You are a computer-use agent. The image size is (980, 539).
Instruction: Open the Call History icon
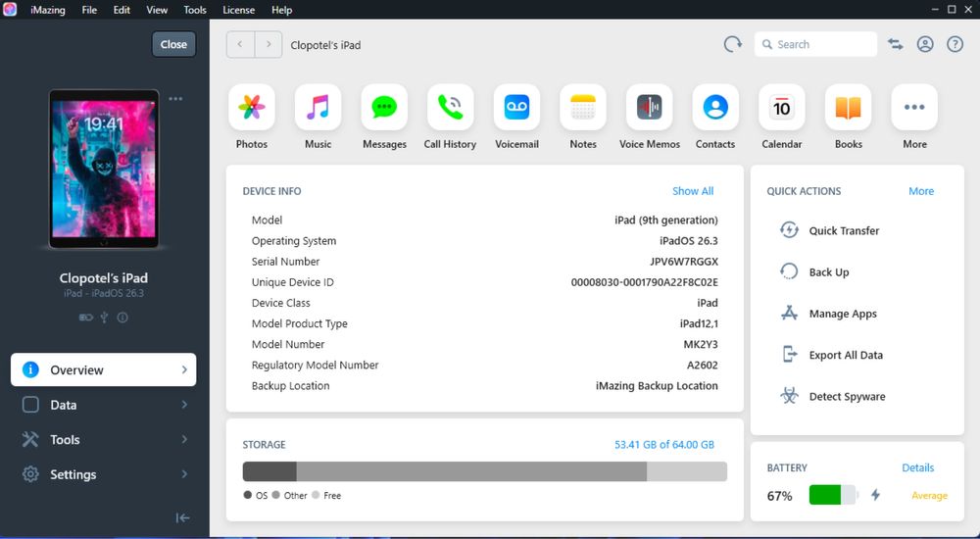pyautogui.click(x=451, y=108)
